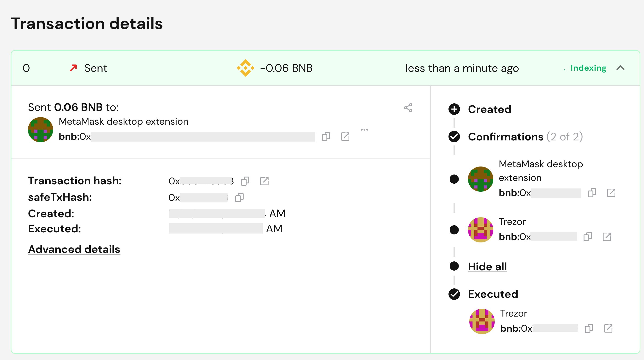Click the Trezor identicon under Executed

(481, 321)
